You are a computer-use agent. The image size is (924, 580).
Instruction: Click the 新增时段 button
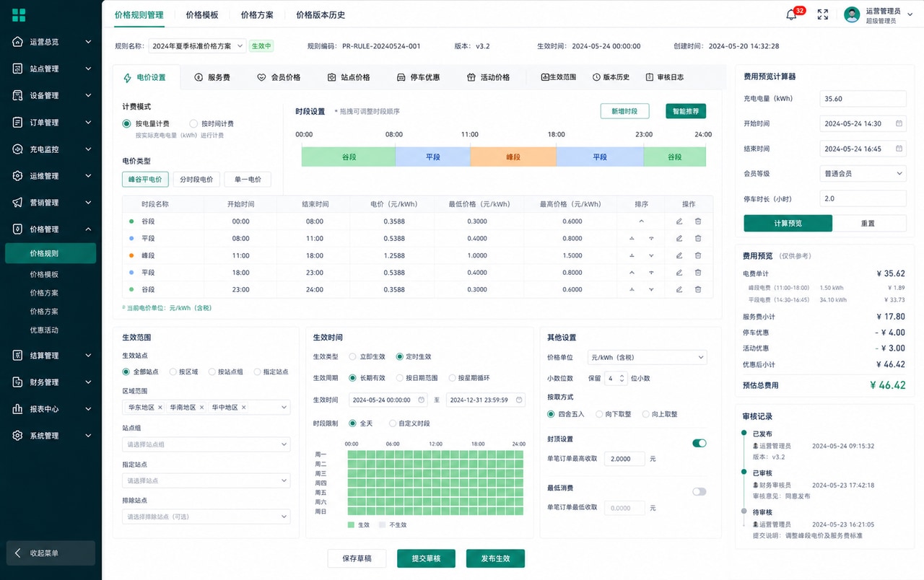click(x=624, y=111)
